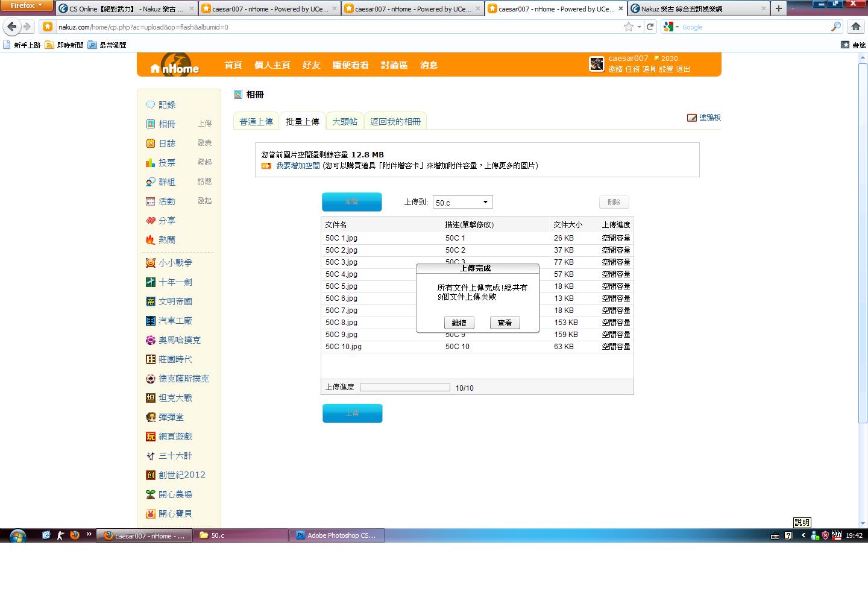Open the 50.c folder taskbar item
Image resolution: width=868 pixels, height=609 pixels.
pos(241,535)
